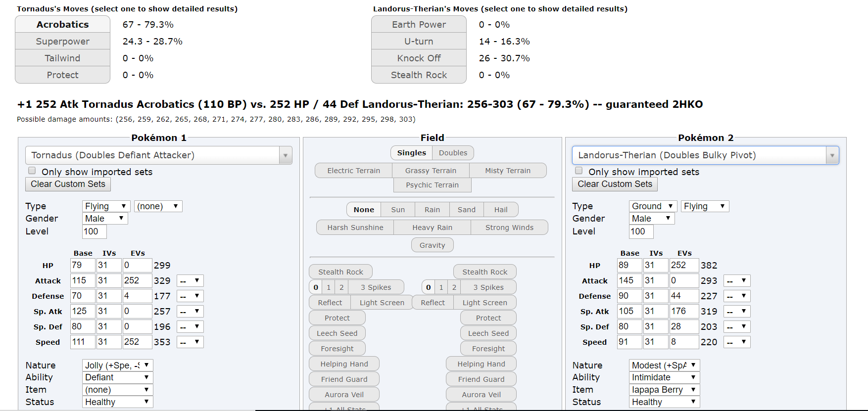Toggle Psychic Terrain
Screen dimensions: 868x411
click(x=433, y=185)
